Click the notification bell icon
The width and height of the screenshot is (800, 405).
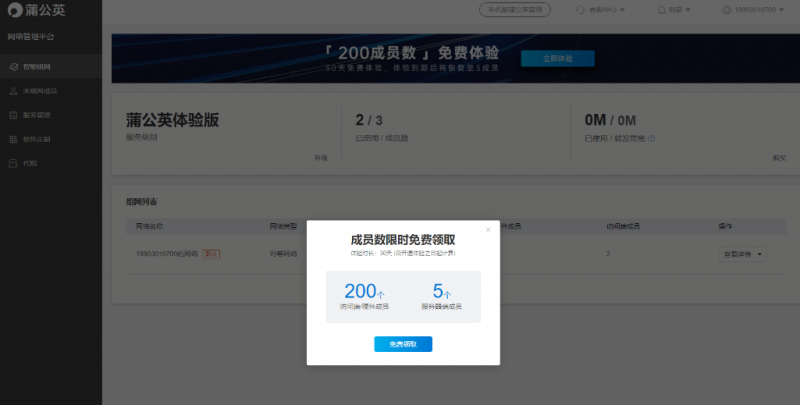661,10
